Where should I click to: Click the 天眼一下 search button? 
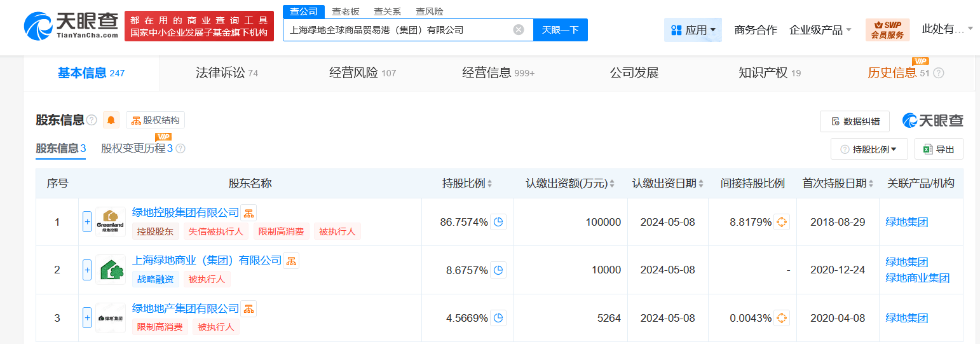(x=561, y=30)
